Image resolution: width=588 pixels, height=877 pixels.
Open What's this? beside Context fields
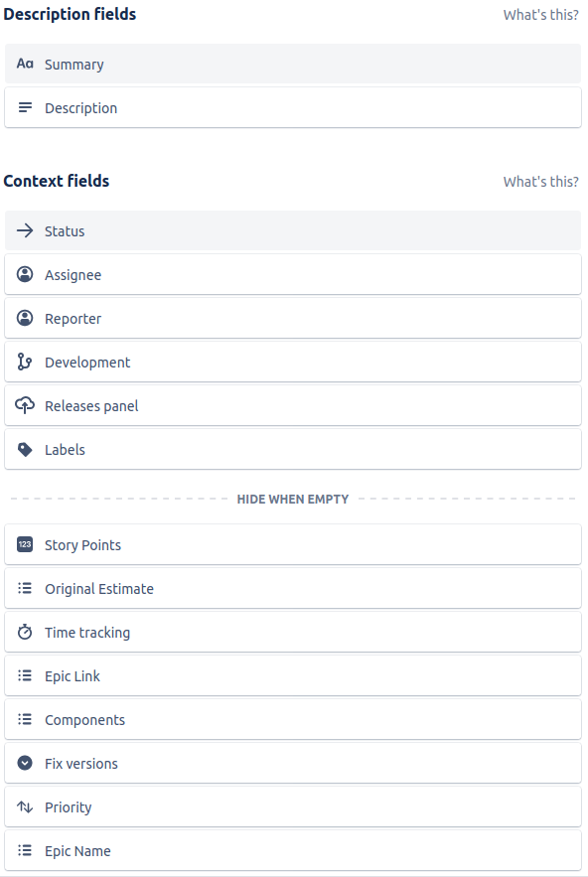[541, 182]
